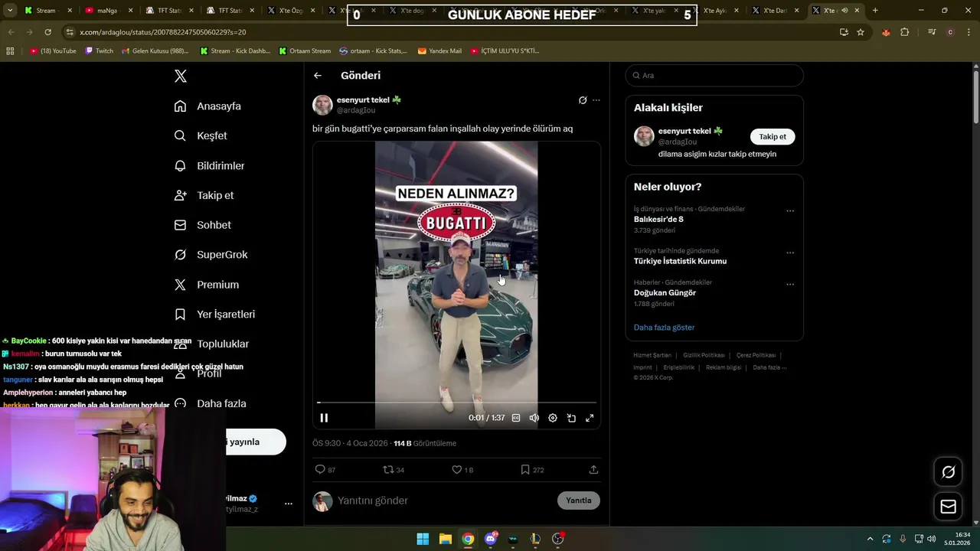
Task: Open SuperGrok in the sidebar
Action: [x=211, y=255]
